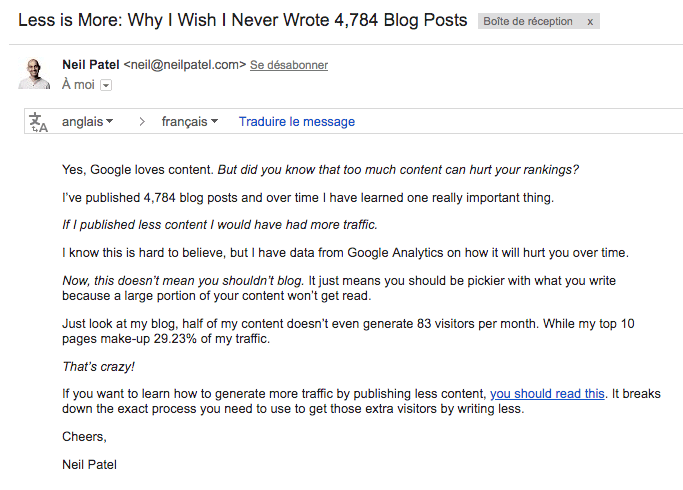Click the Neil Patel signature at the bottom
Screen dimensions: 683x490
89,465
